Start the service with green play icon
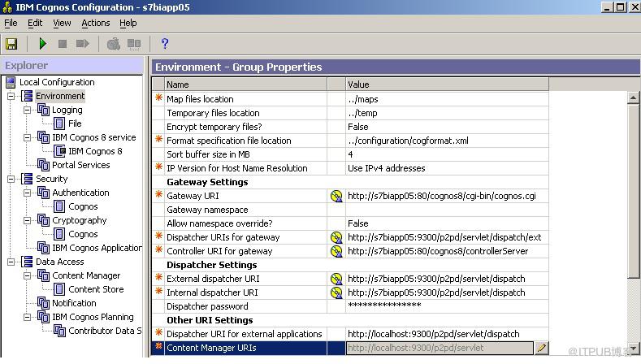The width and height of the screenshot is (641, 364). tap(42, 44)
